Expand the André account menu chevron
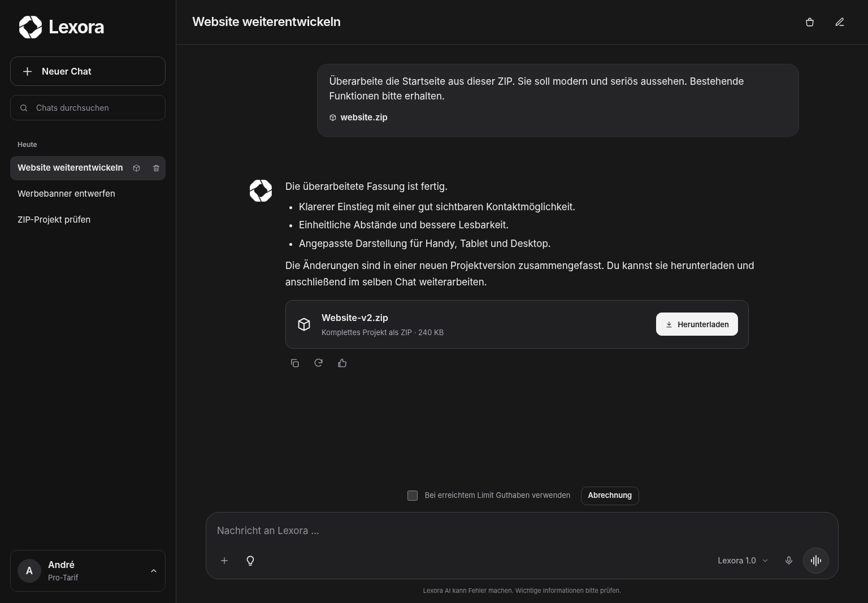The height and width of the screenshot is (603, 868). click(154, 571)
